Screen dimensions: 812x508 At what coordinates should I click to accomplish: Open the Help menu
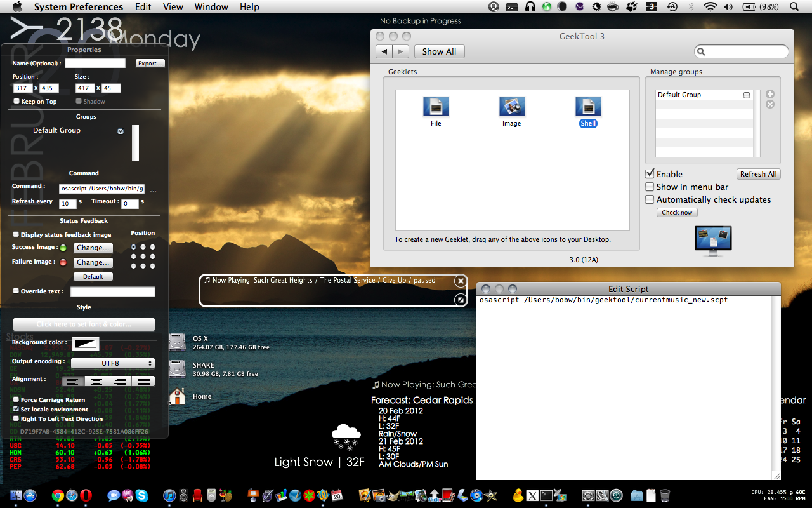click(x=249, y=7)
